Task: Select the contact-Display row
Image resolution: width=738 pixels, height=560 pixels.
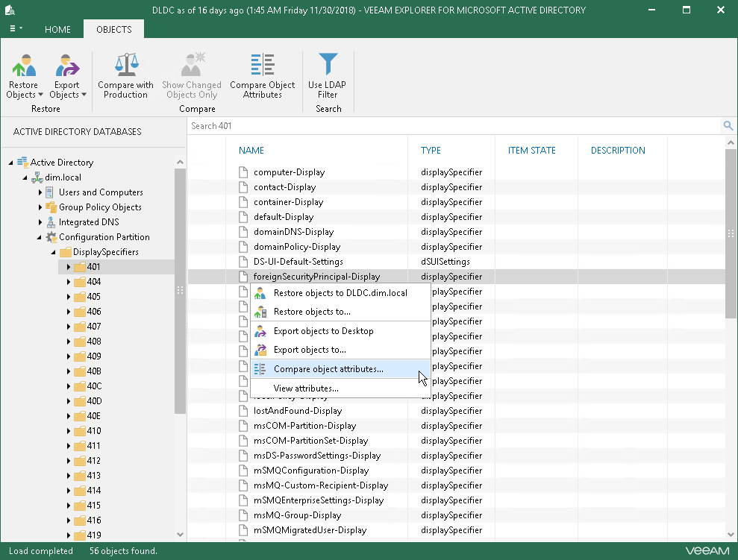Action: coord(457,187)
